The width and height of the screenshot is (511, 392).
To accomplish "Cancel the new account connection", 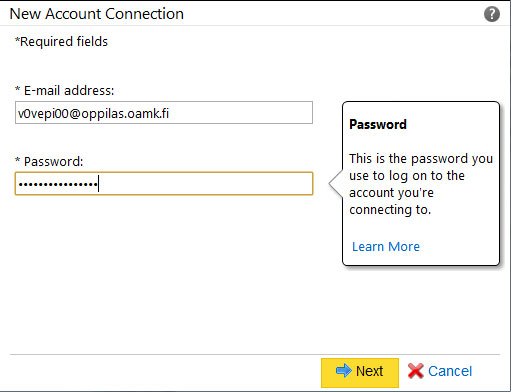I will tap(440, 371).
